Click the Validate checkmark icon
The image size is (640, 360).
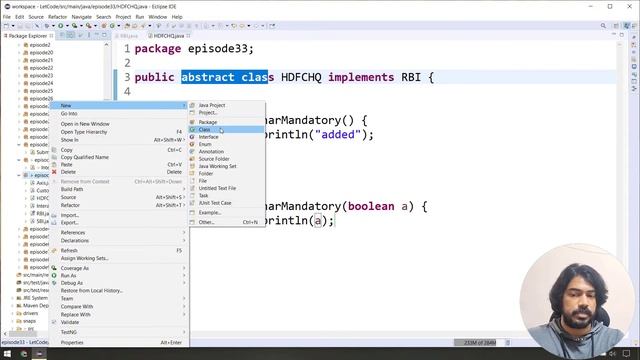(x=54, y=322)
